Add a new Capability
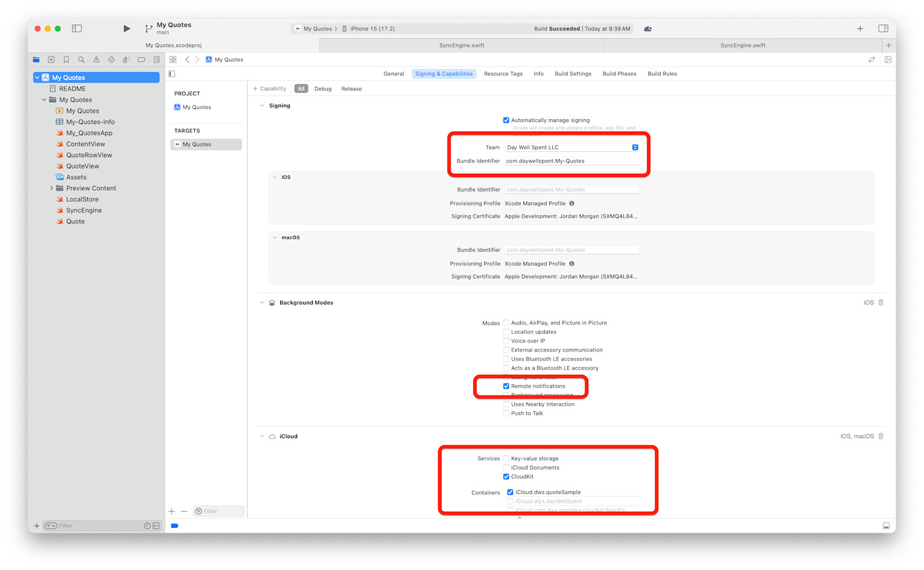This screenshot has height=570, width=924. [x=269, y=89]
